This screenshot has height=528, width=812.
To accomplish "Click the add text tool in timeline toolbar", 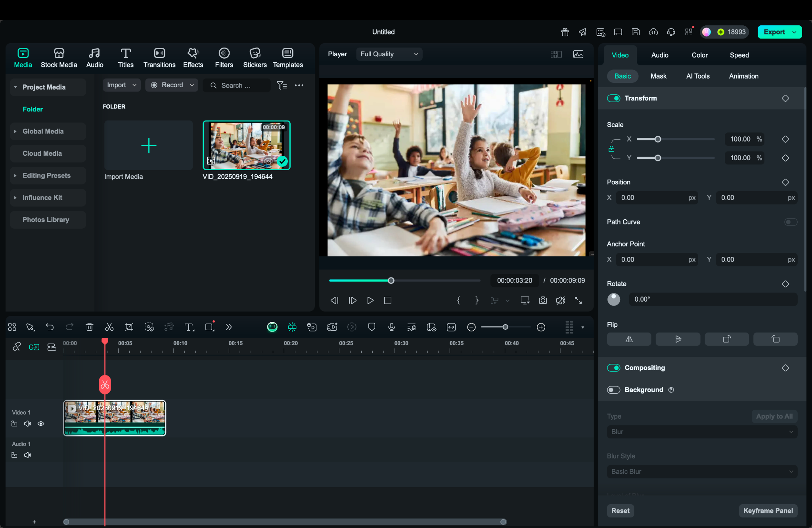I will point(189,327).
